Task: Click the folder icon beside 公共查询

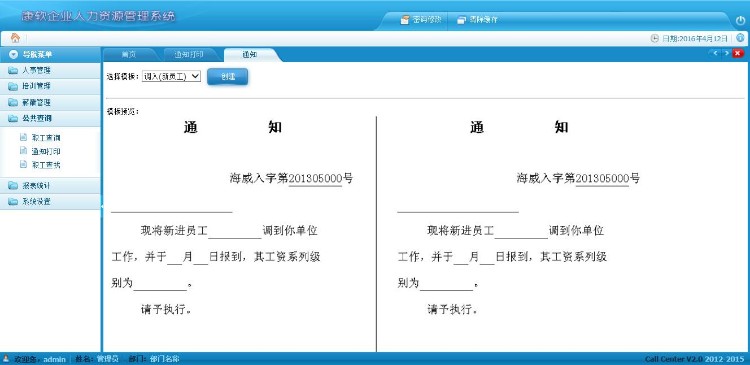Action: [x=13, y=118]
